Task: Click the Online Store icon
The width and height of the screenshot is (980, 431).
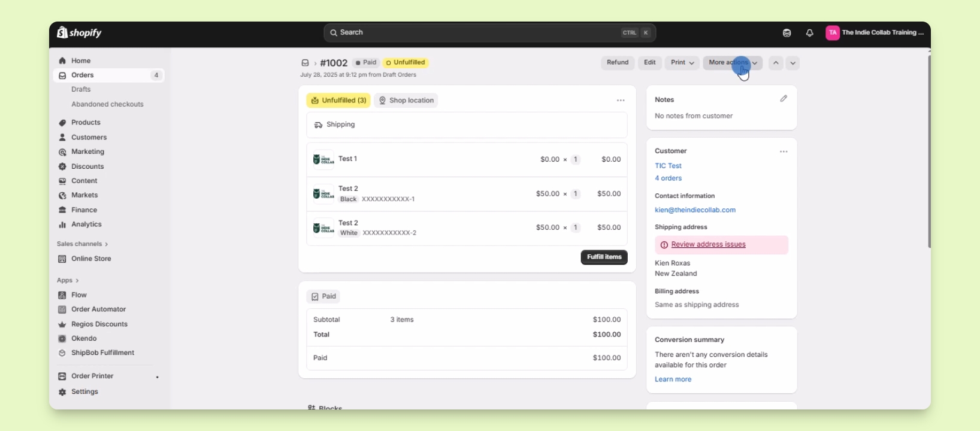Action: coord(62,259)
